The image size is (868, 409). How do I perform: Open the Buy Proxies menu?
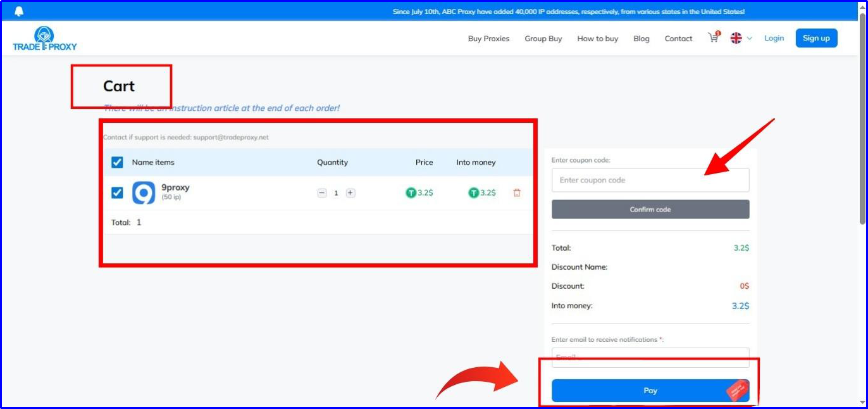click(x=488, y=39)
